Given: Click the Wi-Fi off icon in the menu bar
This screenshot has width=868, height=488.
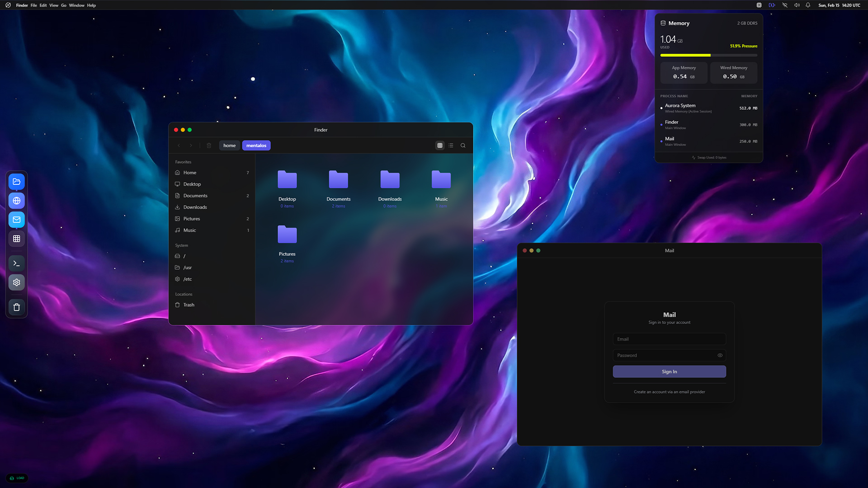Looking at the screenshot, I should [x=785, y=5].
